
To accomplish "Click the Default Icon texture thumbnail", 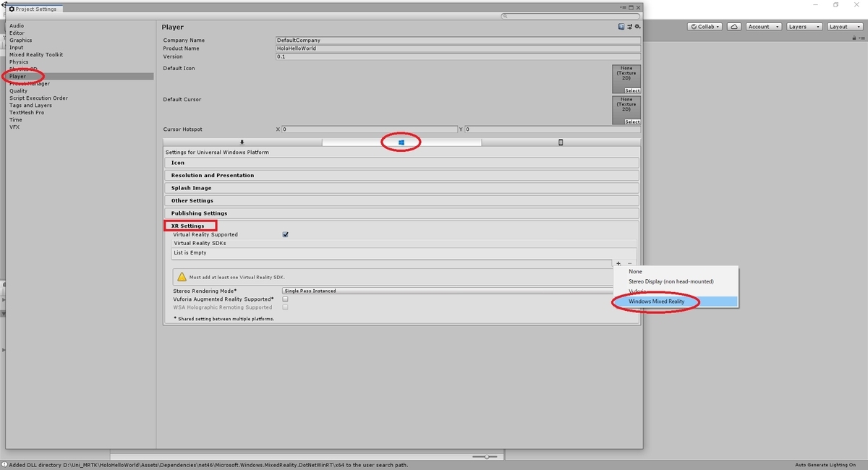I will (626, 79).
